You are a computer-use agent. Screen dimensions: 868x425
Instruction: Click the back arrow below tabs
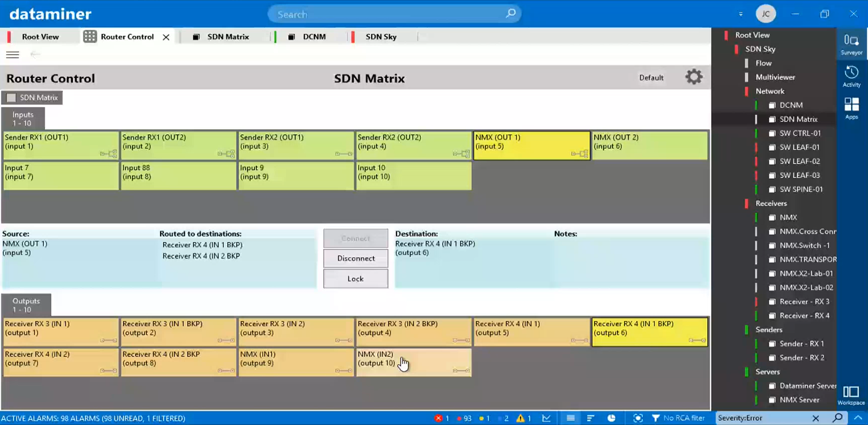point(35,55)
